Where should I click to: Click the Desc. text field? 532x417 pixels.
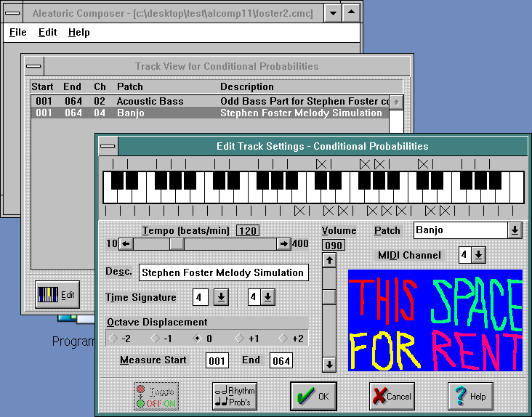223,272
